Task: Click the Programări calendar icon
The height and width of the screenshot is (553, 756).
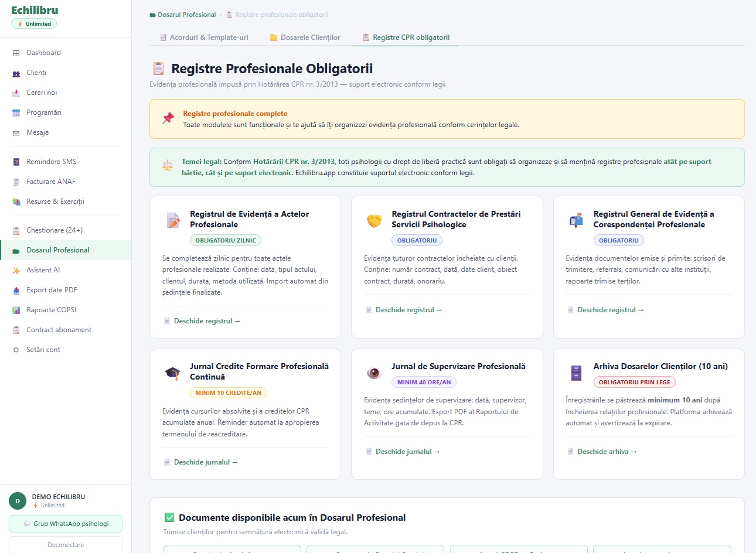Action: [x=16, y=113]
